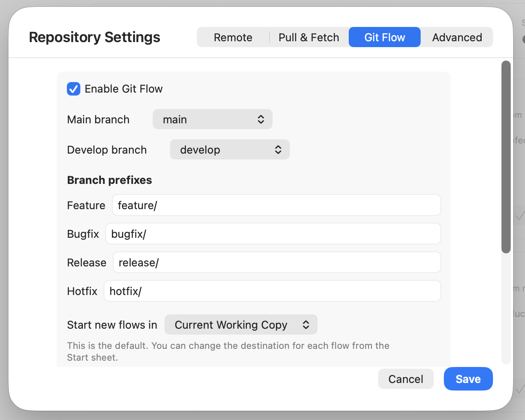This screenshot has width=525, height=420.
Task: Click the settings vertical scrollbar thumb
Action: click(x=506, y=157)
